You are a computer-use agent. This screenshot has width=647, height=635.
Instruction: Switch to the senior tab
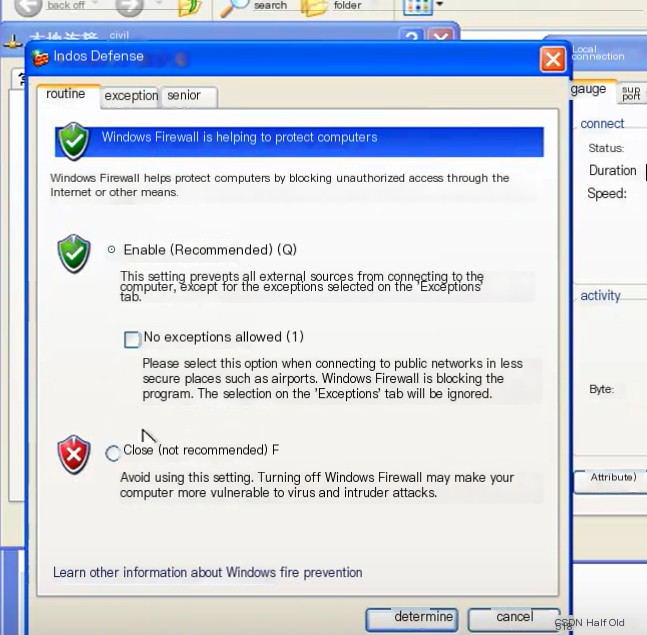click(x=189, y=96)
